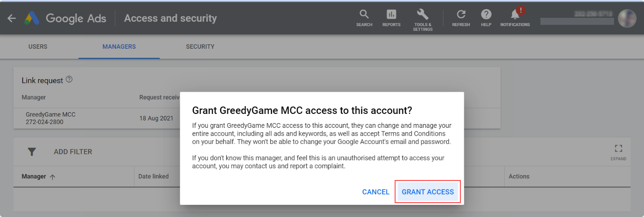Screen dimensions: 644x217
Task: Select the Managers tab
Action: tap(119, 47)
